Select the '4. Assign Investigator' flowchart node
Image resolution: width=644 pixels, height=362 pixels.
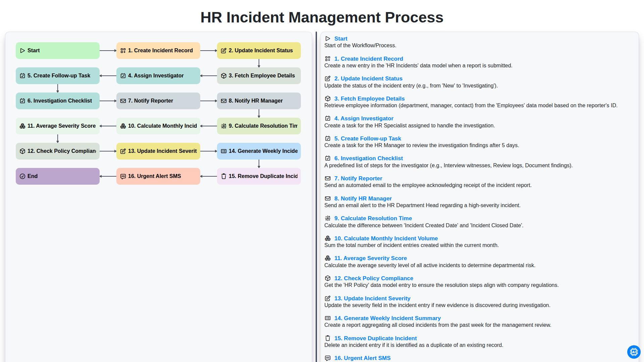click(x=158, y=76)
